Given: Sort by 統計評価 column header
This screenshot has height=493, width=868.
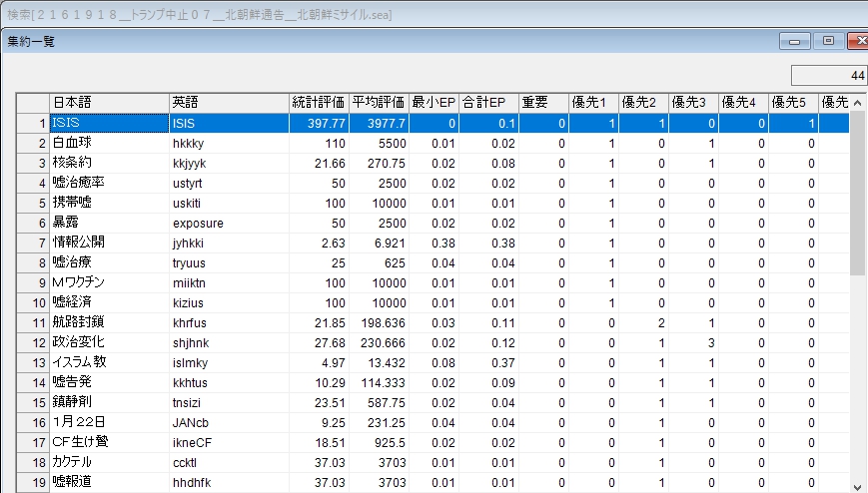Looking at the screenshot, I should pos(319,103).
